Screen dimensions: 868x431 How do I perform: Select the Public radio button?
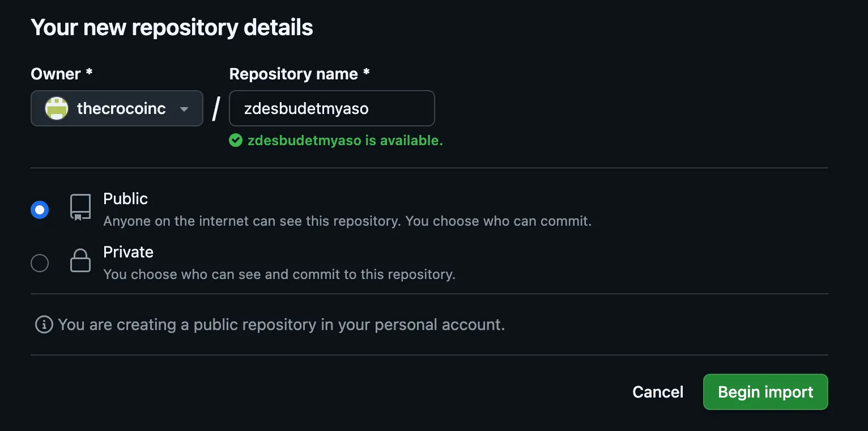point(40,210)
